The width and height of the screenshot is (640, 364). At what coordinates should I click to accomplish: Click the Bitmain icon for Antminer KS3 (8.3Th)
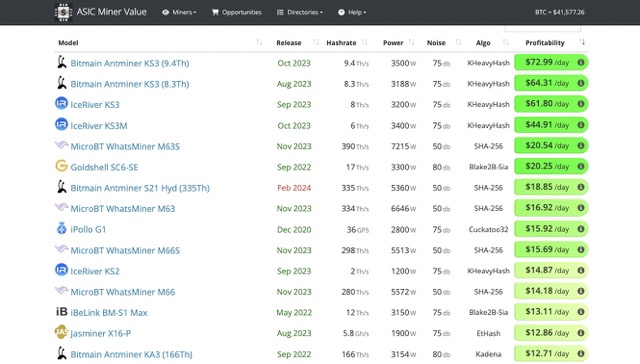point(62,83)
